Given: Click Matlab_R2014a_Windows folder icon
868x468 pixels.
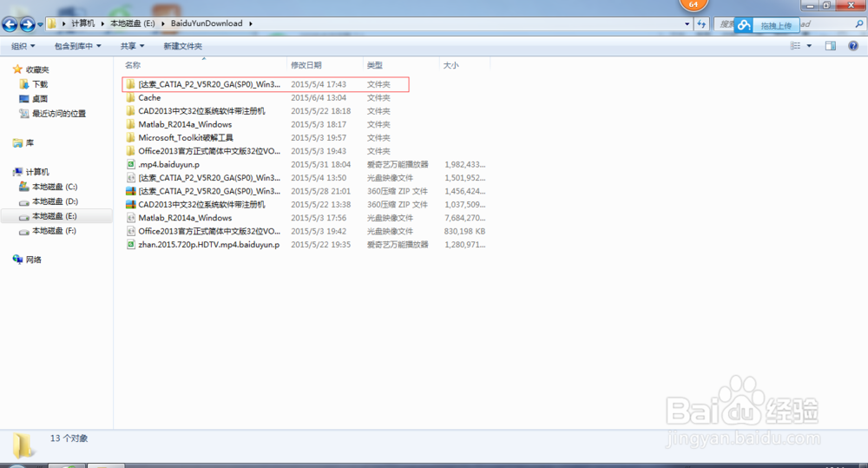Looking at the screenshot, I should (131, 124).
